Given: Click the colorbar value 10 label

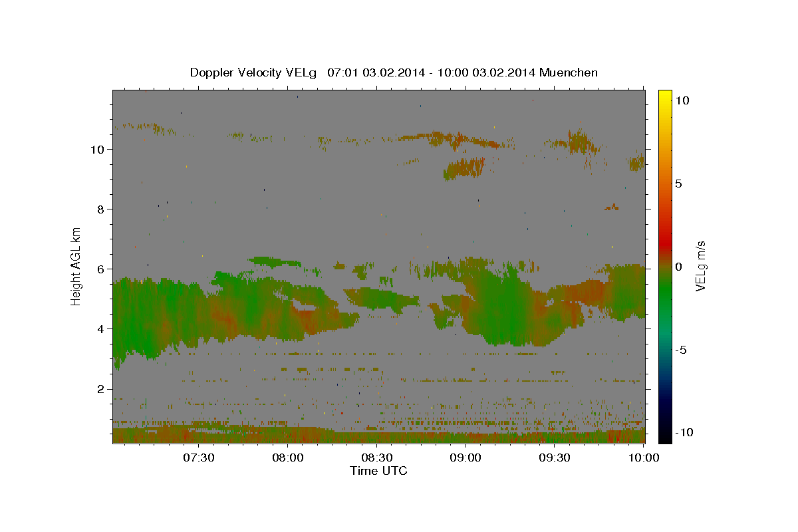Looking at the screenshot, I should [x=682, y=100].
